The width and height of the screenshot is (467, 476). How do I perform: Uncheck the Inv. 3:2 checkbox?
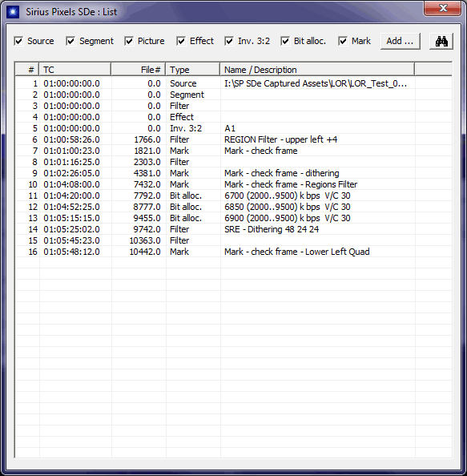229,41
